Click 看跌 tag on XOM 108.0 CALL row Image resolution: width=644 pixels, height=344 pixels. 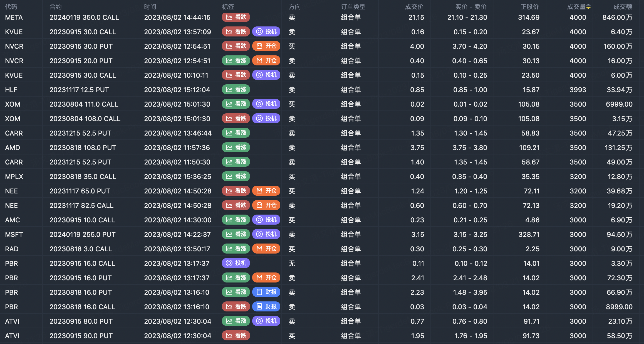point(236,118)
